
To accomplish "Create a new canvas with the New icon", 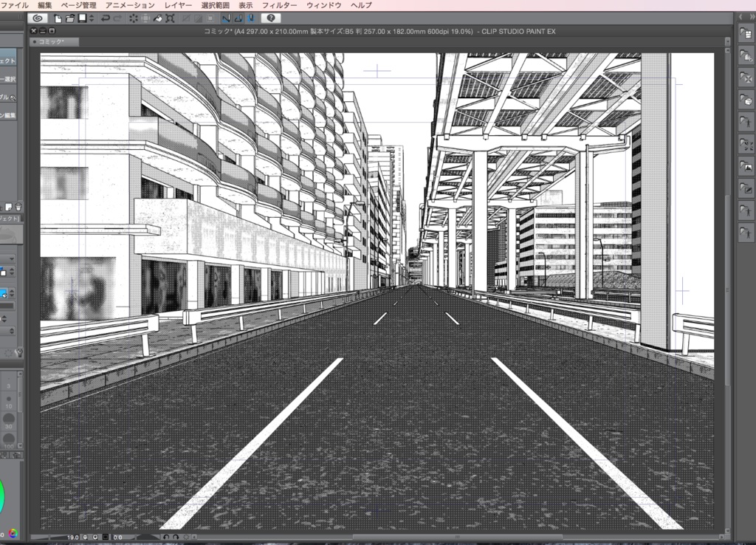I will 57,18.
